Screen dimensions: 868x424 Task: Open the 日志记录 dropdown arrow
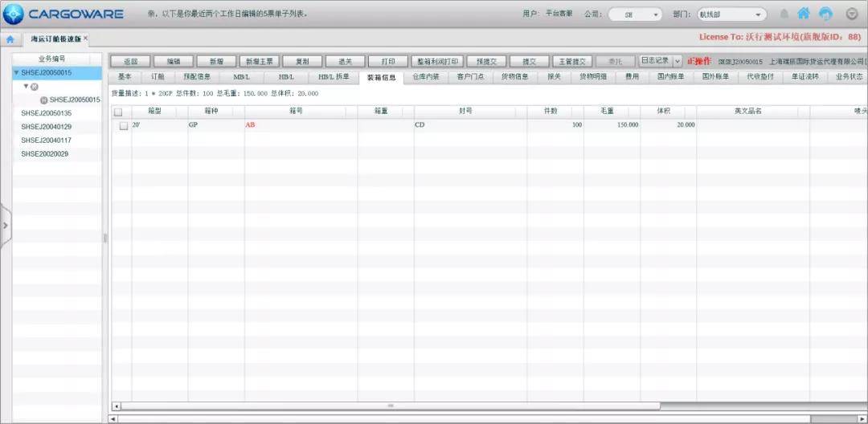pos(677,61)
